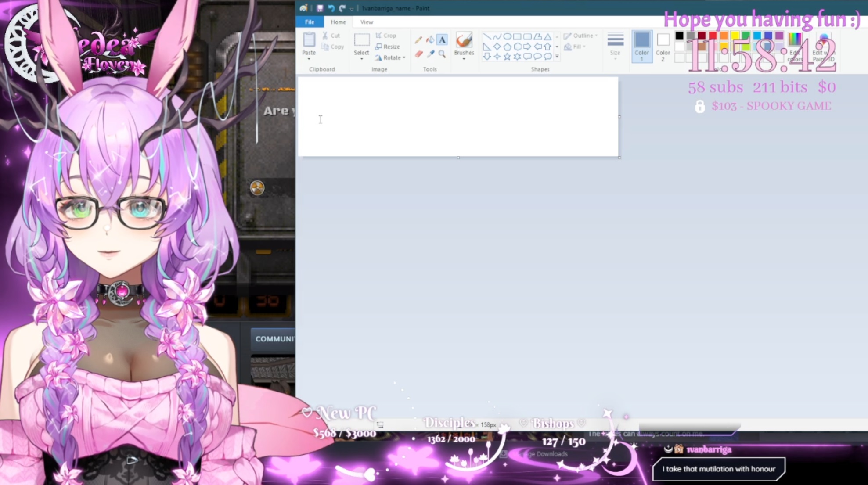Expand the Shapes gallery more arrow

pos(557,57)
